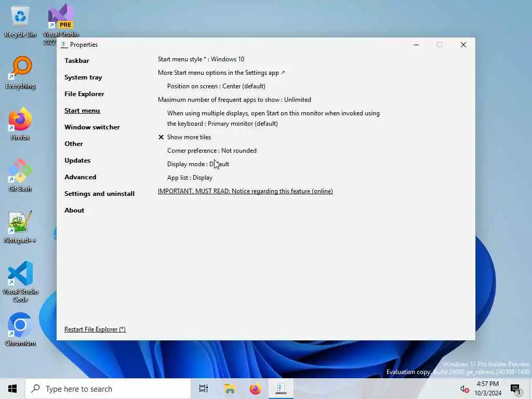Change Position on screen Center setting

coord(216,86)
